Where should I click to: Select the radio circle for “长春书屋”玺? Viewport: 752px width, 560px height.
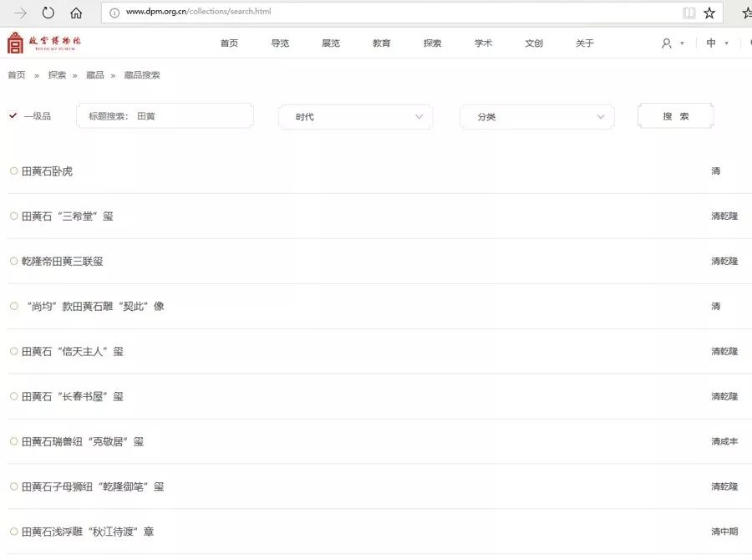[14, 396]
